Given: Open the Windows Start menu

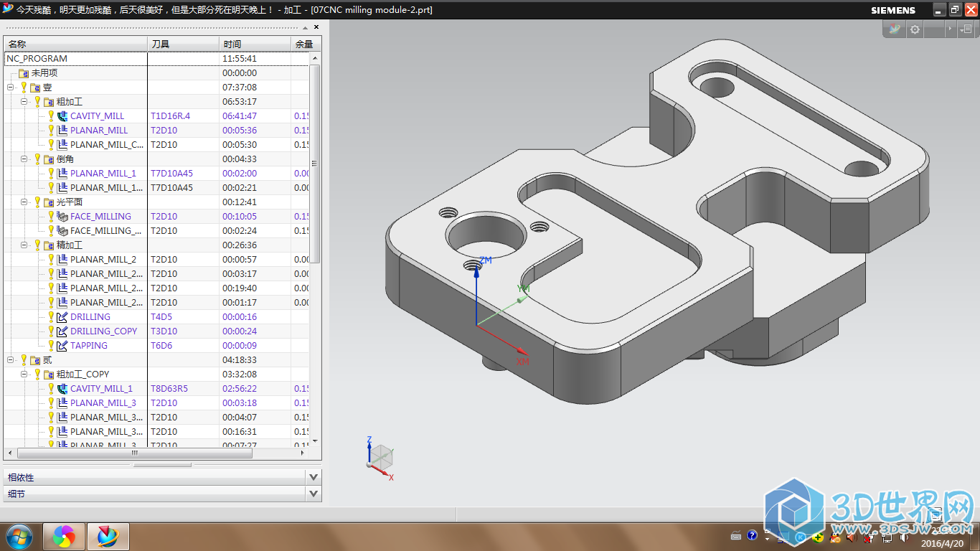Looking at the screenshot, I should [x=19, y=536].
